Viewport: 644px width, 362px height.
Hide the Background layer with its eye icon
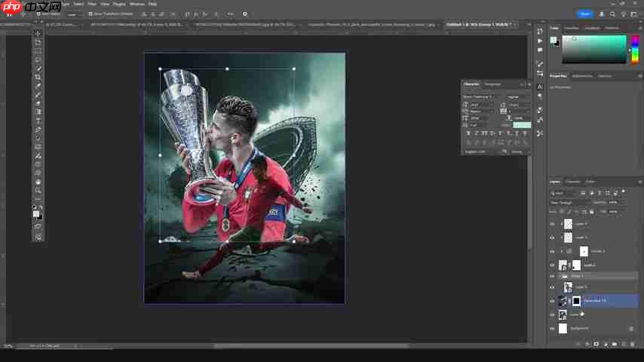552,329
